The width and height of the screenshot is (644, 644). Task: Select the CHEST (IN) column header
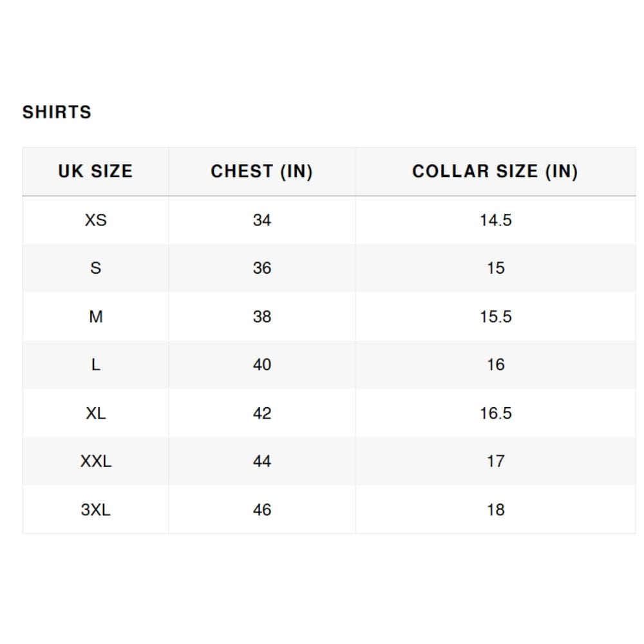[x=261, y=171]
